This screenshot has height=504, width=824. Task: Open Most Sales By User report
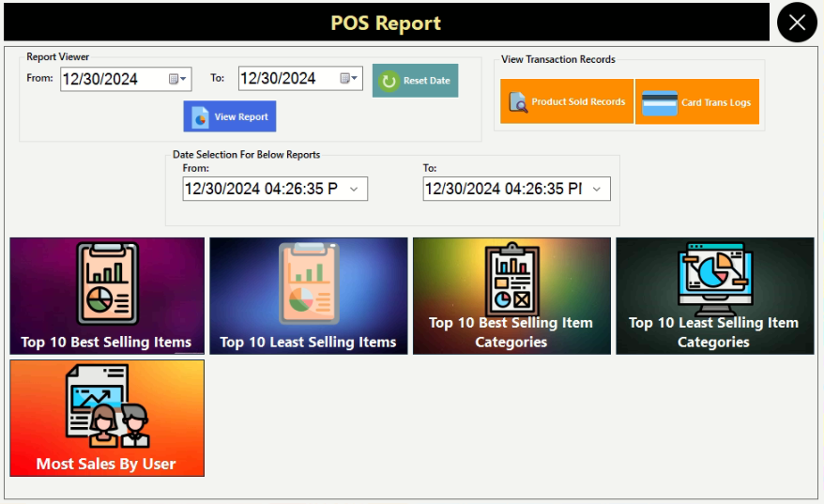107,419
